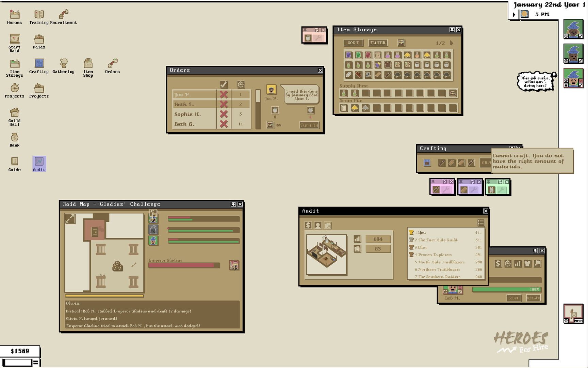Switch to the money tab in the Audit window
Viewport: 588px width, 368px height.
[x=308, y=225]
